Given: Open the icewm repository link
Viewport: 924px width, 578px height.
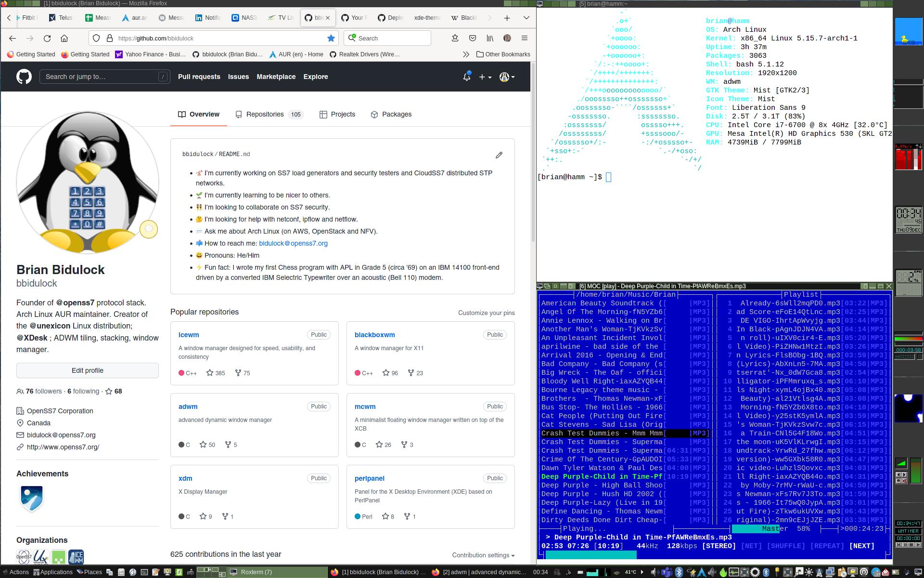Looking at the screenshot, I should [x=189, y=335].
